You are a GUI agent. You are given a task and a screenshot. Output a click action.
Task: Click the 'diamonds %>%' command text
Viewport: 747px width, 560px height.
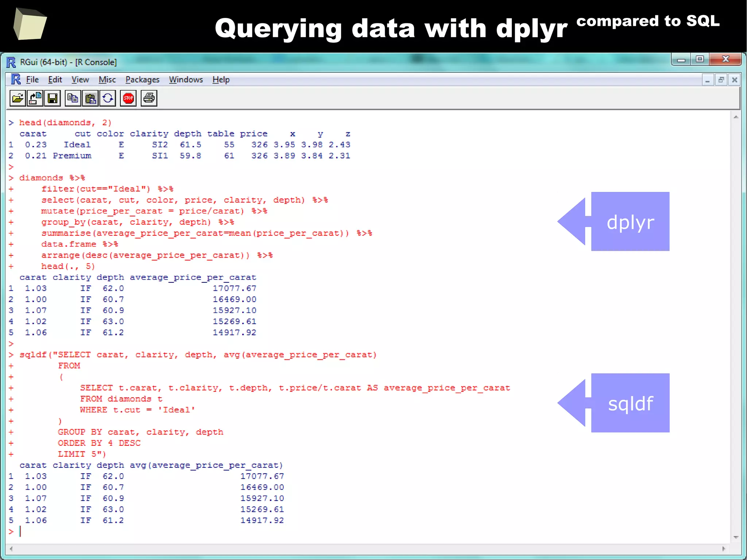pos(52,178)
